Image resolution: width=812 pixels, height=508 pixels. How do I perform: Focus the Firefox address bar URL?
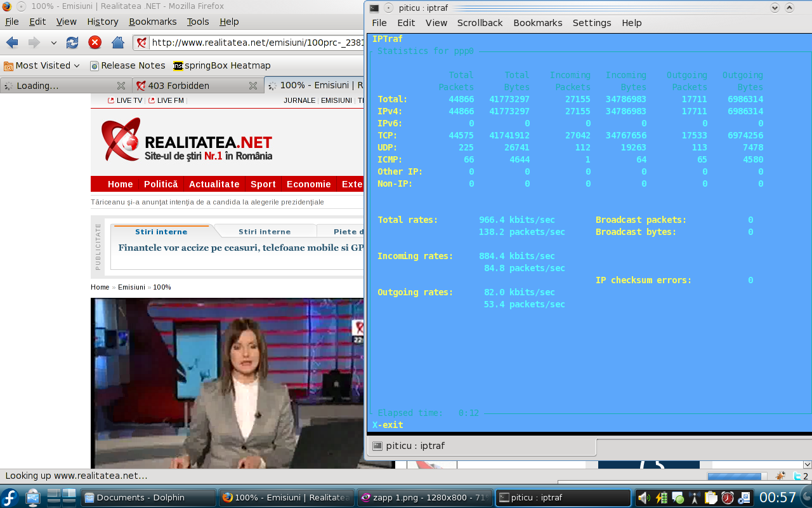tap(257, 43)
